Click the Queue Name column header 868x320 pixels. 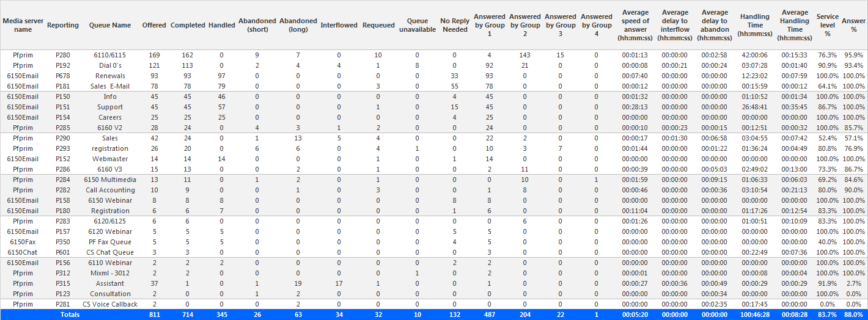coord(110,25)
